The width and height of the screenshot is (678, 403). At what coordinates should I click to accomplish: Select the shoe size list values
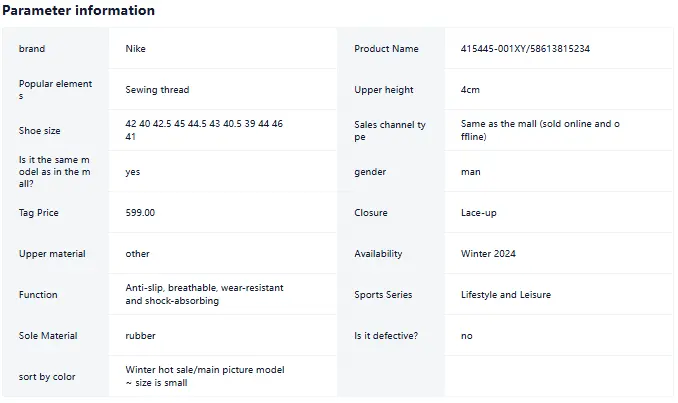[204, 130]
